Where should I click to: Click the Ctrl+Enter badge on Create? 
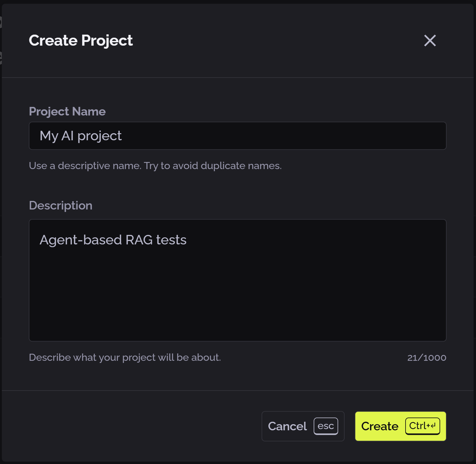pyautogui.click(x=422, y=426)
